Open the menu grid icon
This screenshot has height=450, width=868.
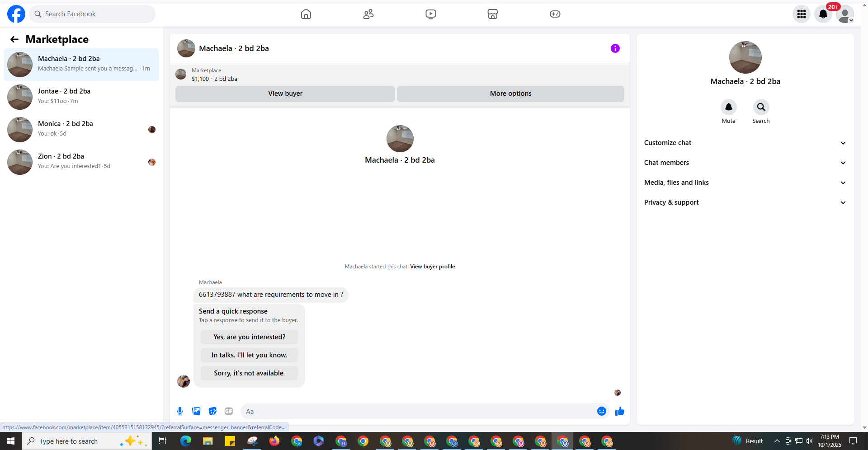[802, 14]
